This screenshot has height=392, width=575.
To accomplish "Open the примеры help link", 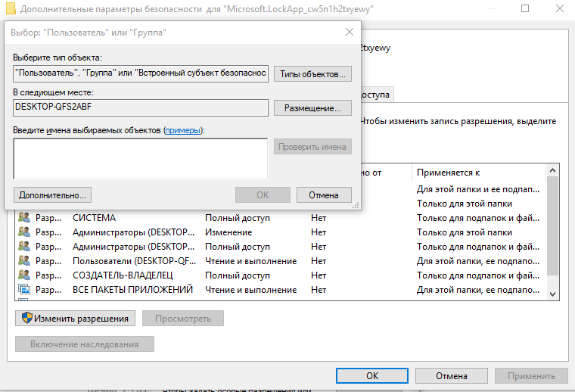I will click(x=182, y=130).
